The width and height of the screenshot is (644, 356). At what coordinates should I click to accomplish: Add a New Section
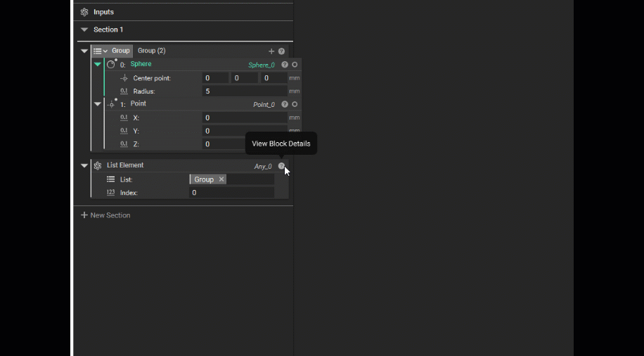click(x=105, y=215)
